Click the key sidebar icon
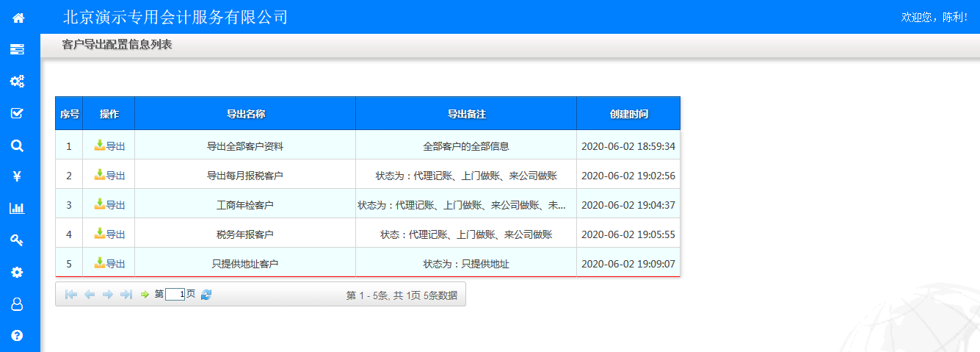 (x=17, y=240)
